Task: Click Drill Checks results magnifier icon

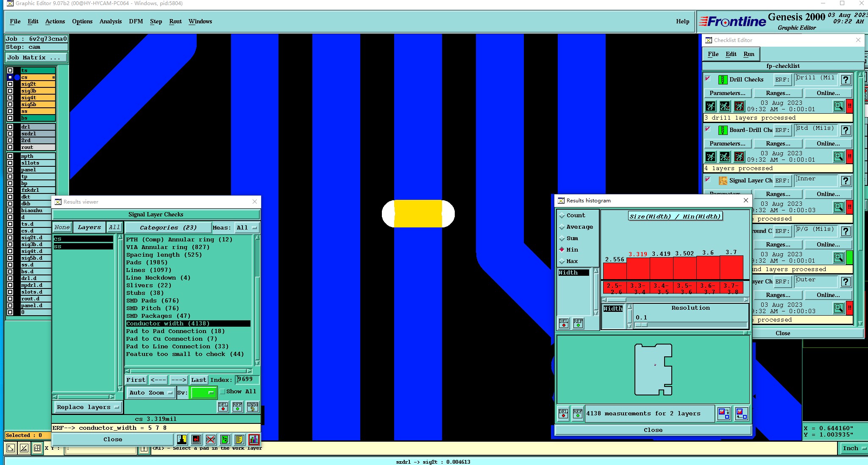Action: 838,106
